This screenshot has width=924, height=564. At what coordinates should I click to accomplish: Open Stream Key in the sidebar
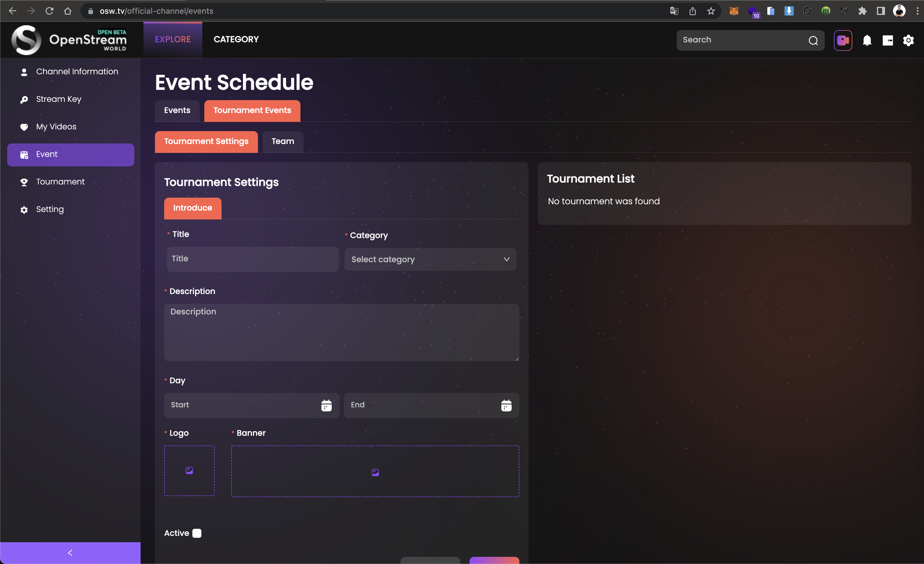pos(71,99)
